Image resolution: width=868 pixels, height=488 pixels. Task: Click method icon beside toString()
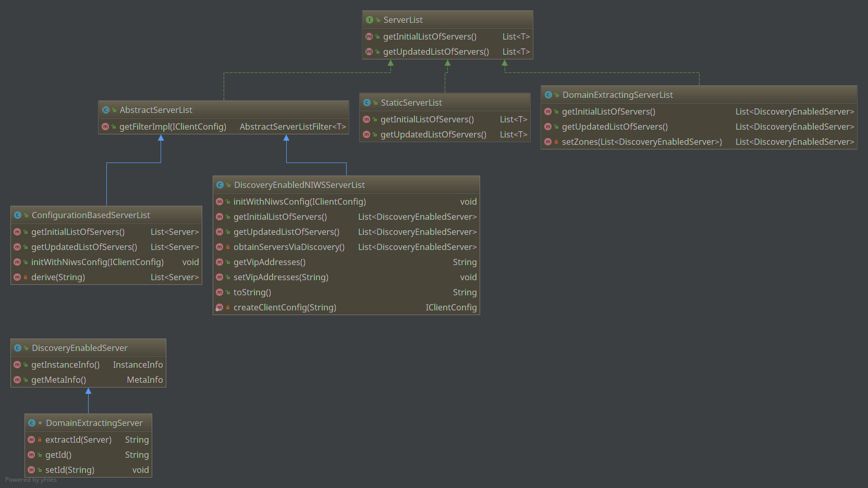[x=219, y=292]
